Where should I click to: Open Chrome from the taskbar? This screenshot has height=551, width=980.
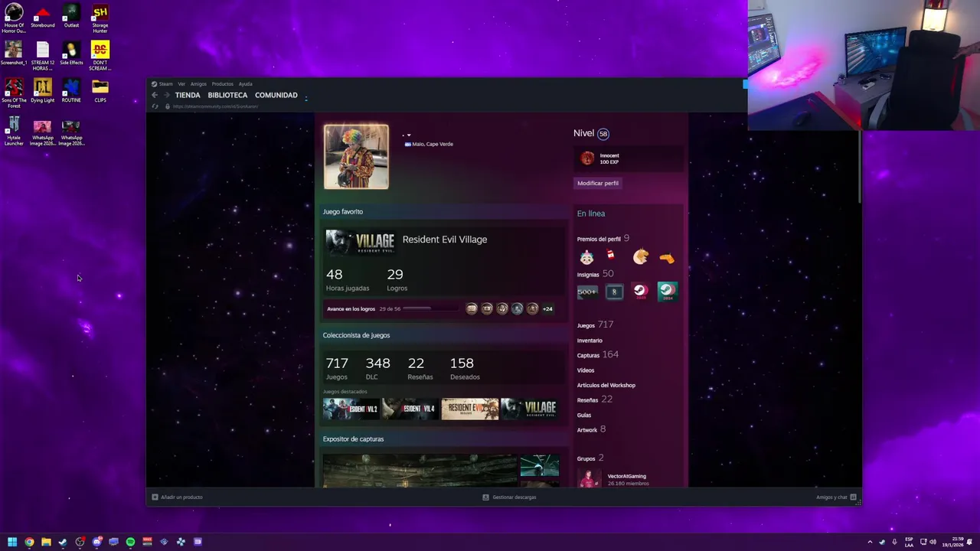[29, 542]
